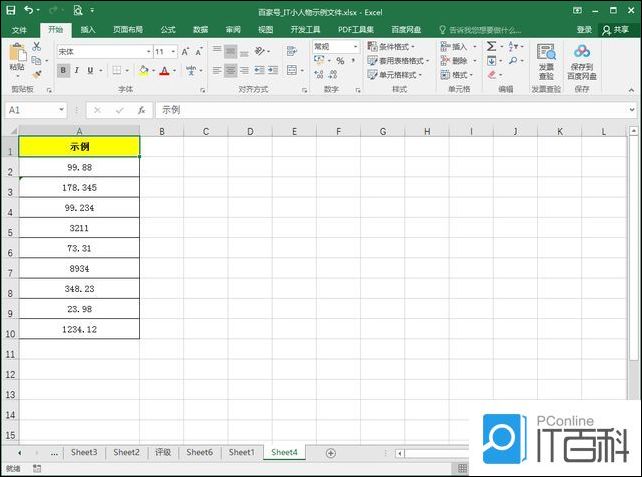Open the fill color dropdown arrow
The image size is (642, 477).
154,71
